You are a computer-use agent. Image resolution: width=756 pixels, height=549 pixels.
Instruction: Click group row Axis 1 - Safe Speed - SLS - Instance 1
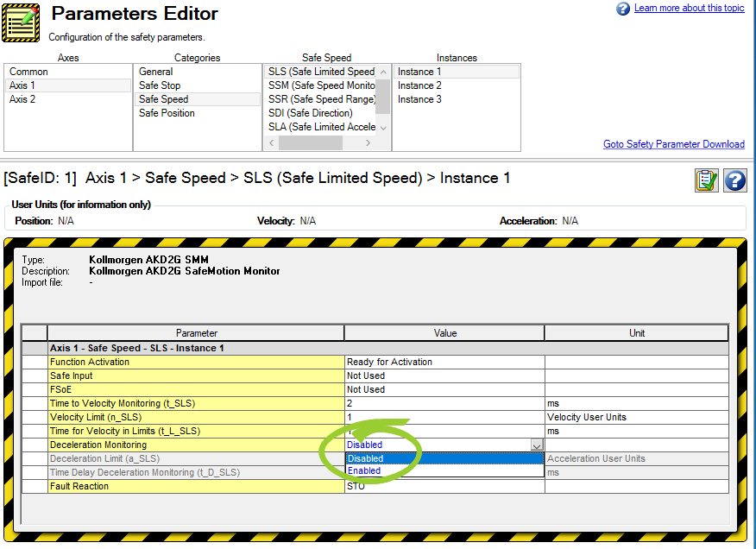click(388, 348)
